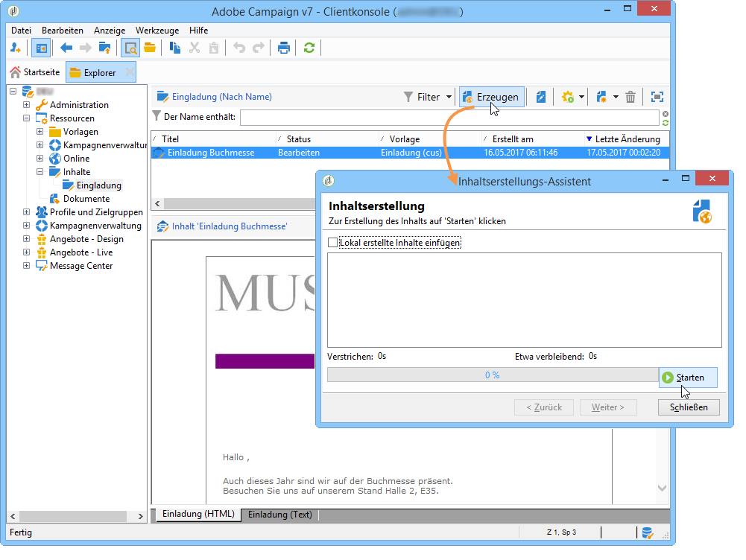
Task: Expand the Administration tree node
Action: [x=27, y=104]
